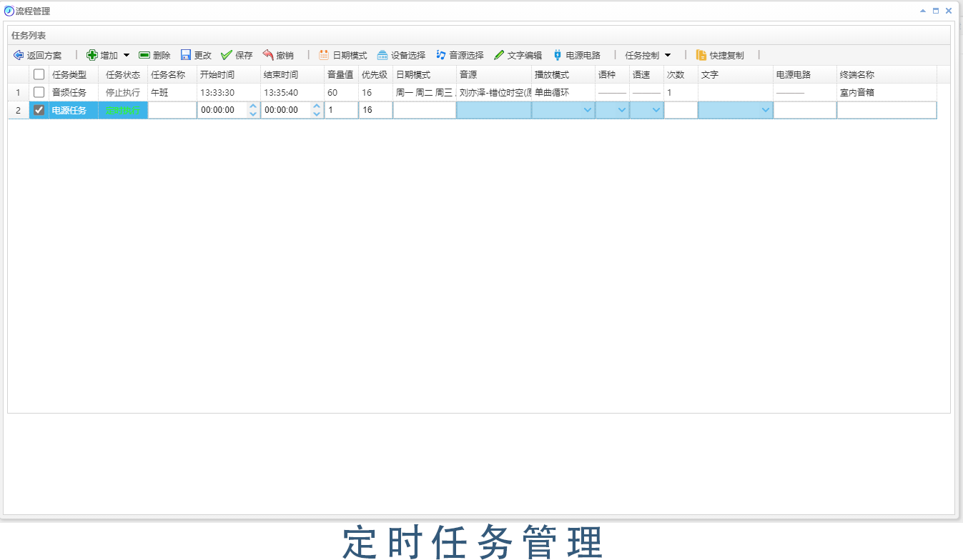Screen dimensions: 963x560
Task: Increment the 开始时间 with the up stepper
Action: 252,106
